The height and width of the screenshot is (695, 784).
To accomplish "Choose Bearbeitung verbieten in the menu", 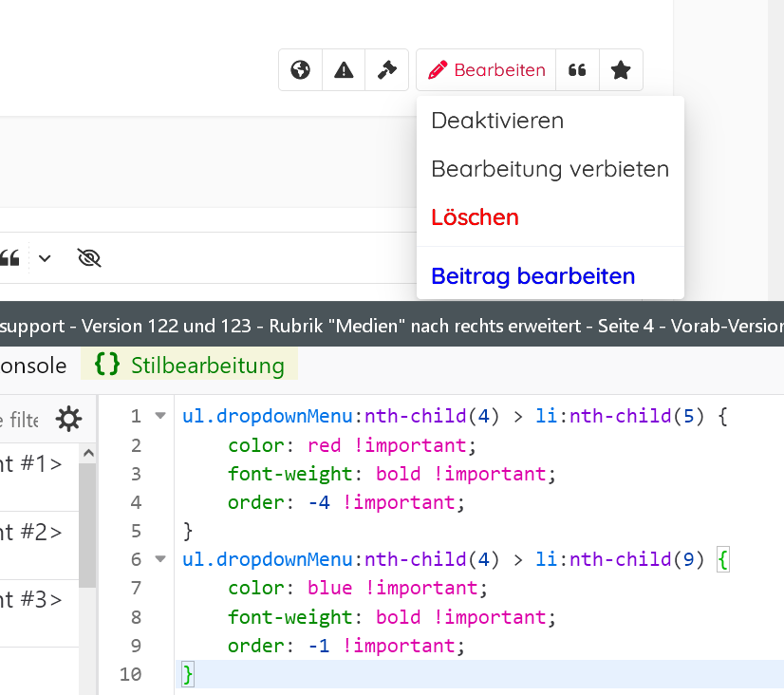I will pyautogui.click(x=550, y=169).
